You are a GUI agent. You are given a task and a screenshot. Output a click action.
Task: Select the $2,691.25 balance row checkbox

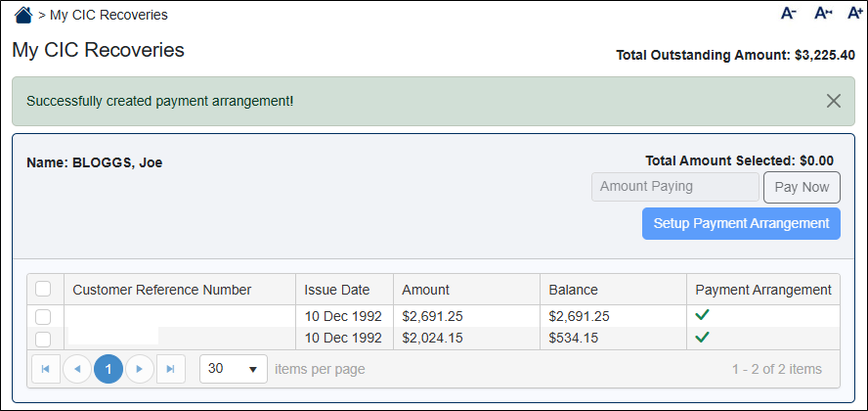(x=43, y=316)
